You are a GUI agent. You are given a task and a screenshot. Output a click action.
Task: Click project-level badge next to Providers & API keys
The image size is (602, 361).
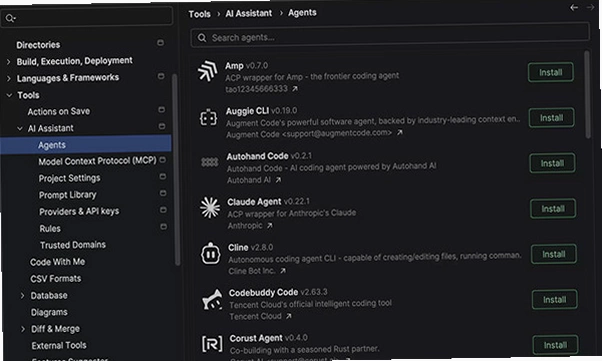point(163,210)
